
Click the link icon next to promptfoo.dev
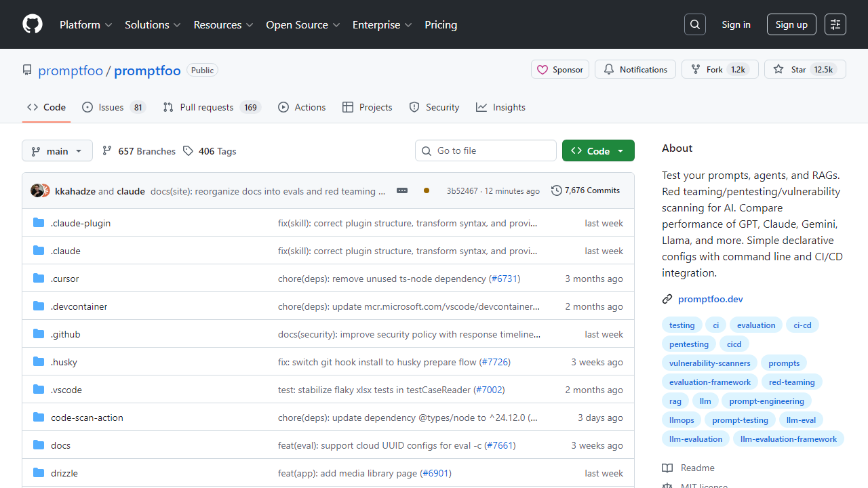point(667,299)
